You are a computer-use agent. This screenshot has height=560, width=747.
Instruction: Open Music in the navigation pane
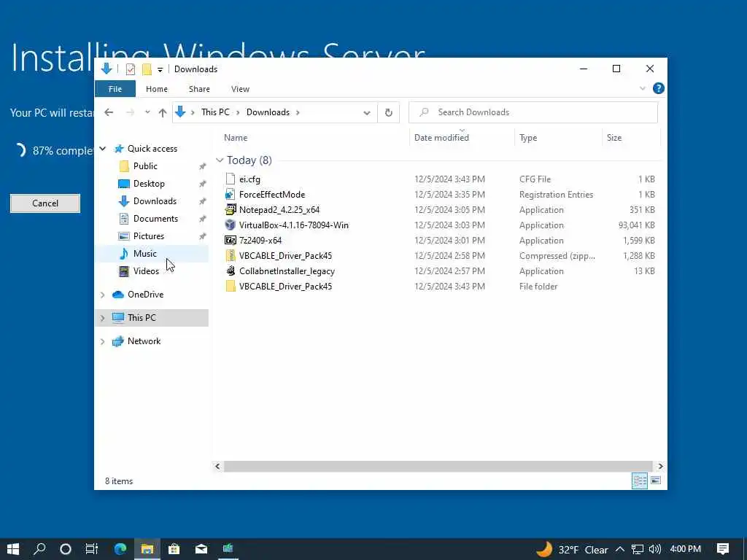[x=145, y=254]
